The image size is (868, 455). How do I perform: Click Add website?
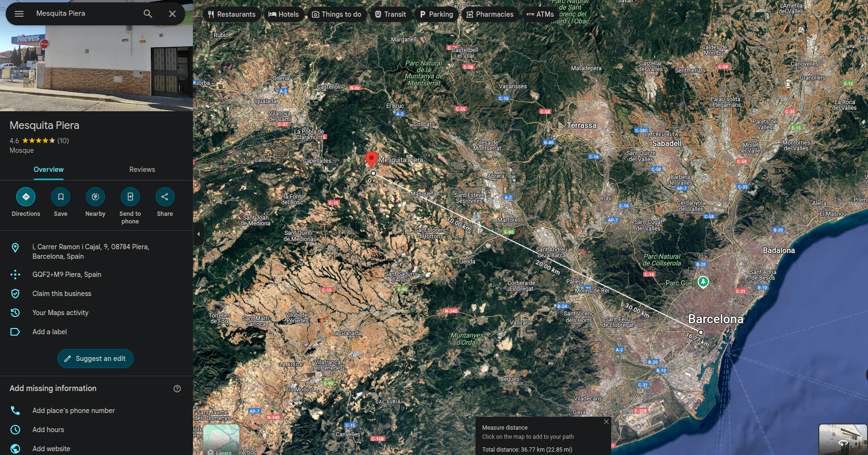point(96,449)
